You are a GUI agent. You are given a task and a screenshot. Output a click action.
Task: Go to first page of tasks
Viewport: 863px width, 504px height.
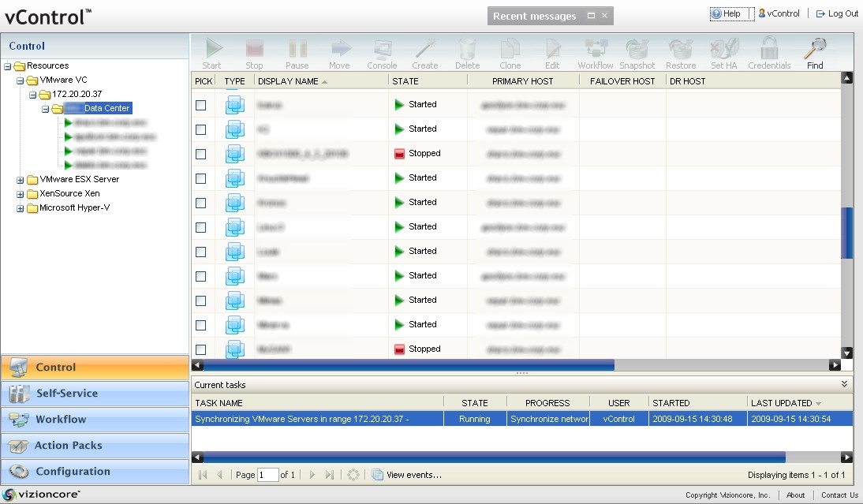[203, 475]
